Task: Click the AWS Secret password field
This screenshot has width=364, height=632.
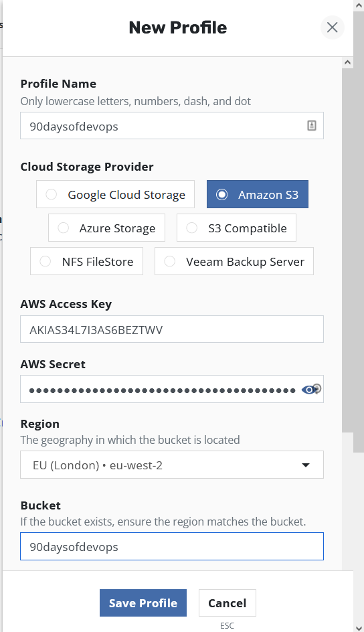Action: click(x=172, y=389)
